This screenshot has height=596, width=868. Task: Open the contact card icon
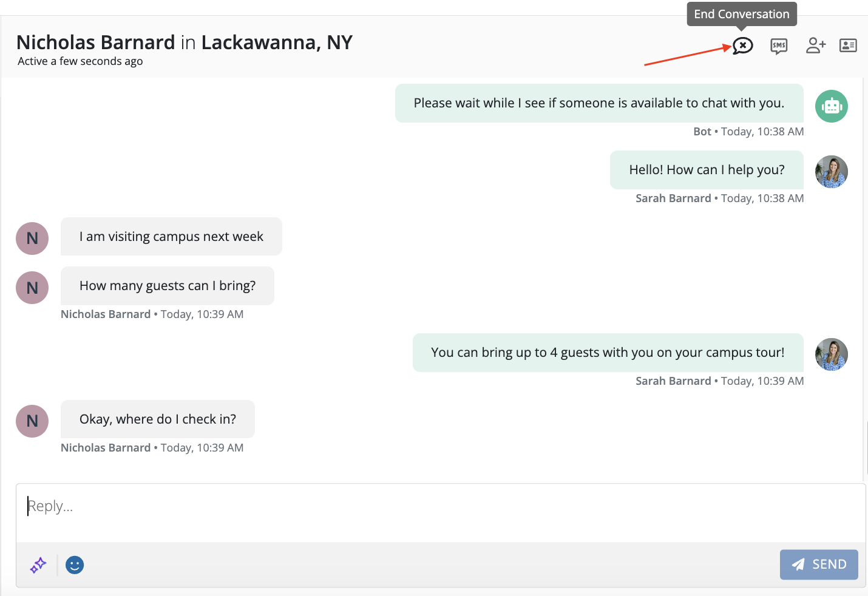pos(848,46)
